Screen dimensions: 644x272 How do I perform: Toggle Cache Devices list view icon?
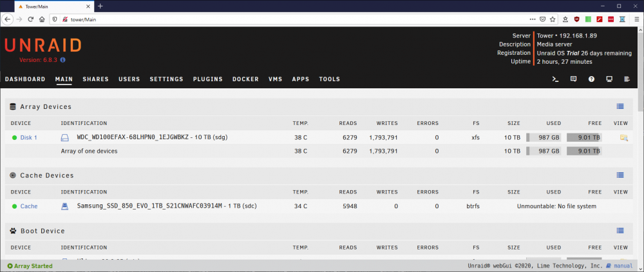click(620, 175)
